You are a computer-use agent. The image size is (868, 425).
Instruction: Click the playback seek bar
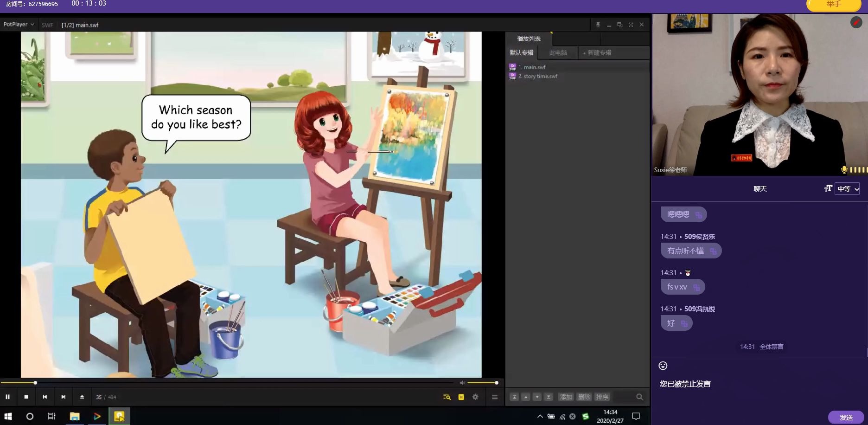click(x=227, y=383)
